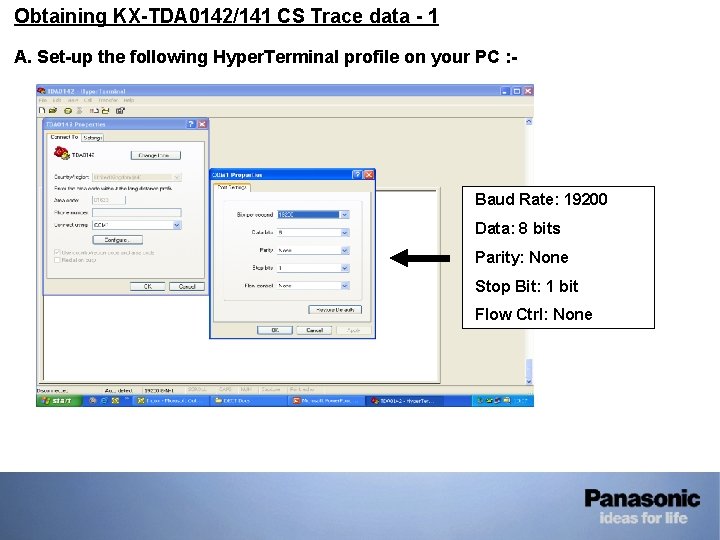
Task: Click the New connection toolbar icon
Action: [42, 111]
